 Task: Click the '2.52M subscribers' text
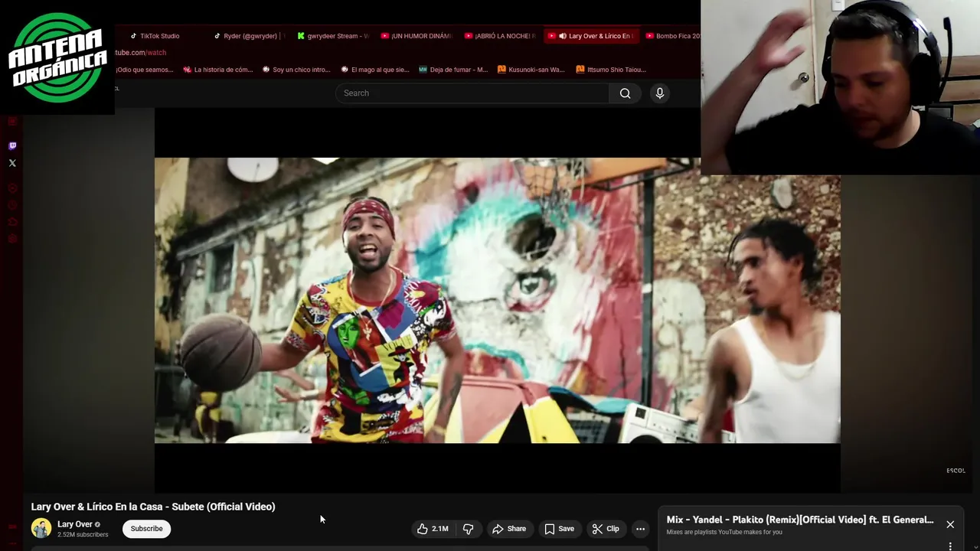click(83, 534)
